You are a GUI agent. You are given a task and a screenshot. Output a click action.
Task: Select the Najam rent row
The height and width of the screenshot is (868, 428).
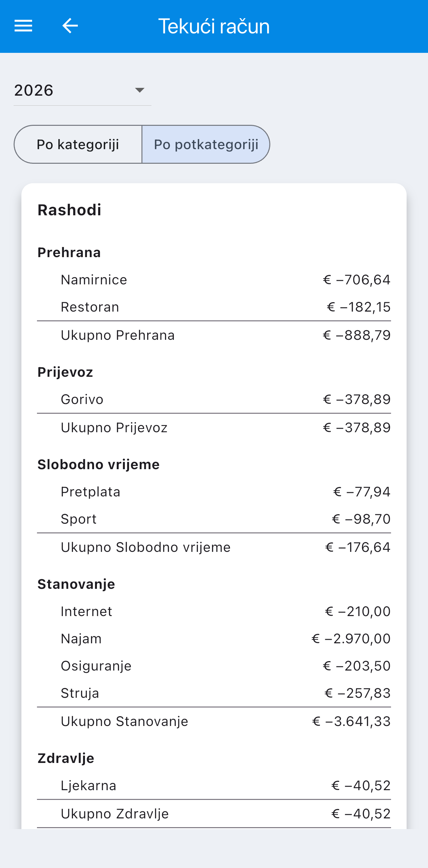214,638
